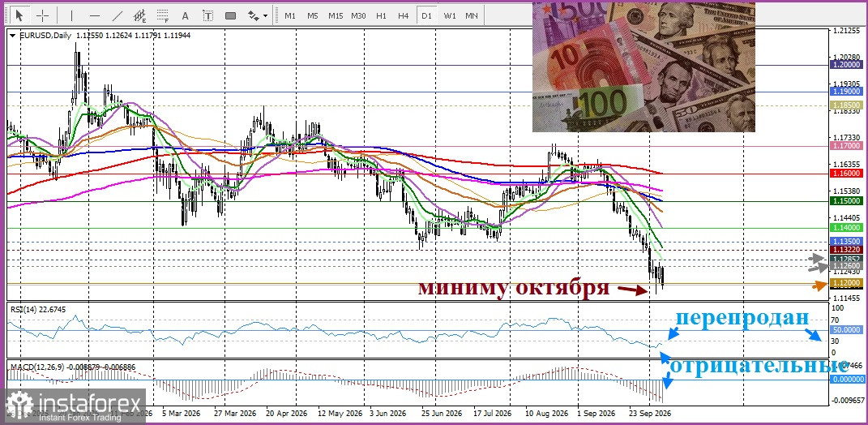Pick the equidistant channel tool
This screenshot has height=425, width=868.
(x=140, y=15)
